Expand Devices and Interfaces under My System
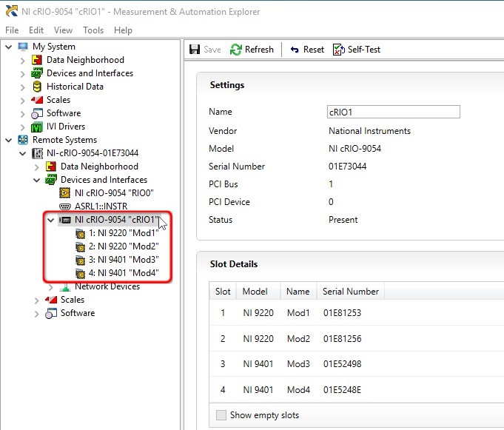 point(22,74)
